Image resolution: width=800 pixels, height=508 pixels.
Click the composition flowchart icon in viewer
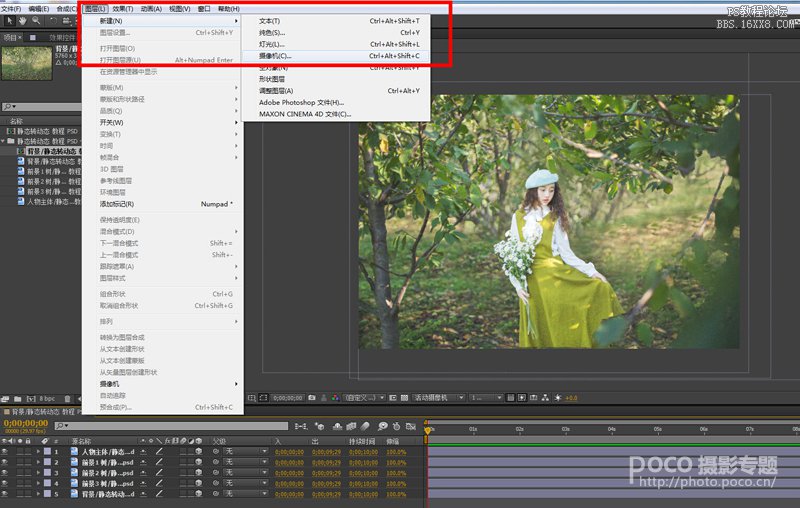click(545, 398)
